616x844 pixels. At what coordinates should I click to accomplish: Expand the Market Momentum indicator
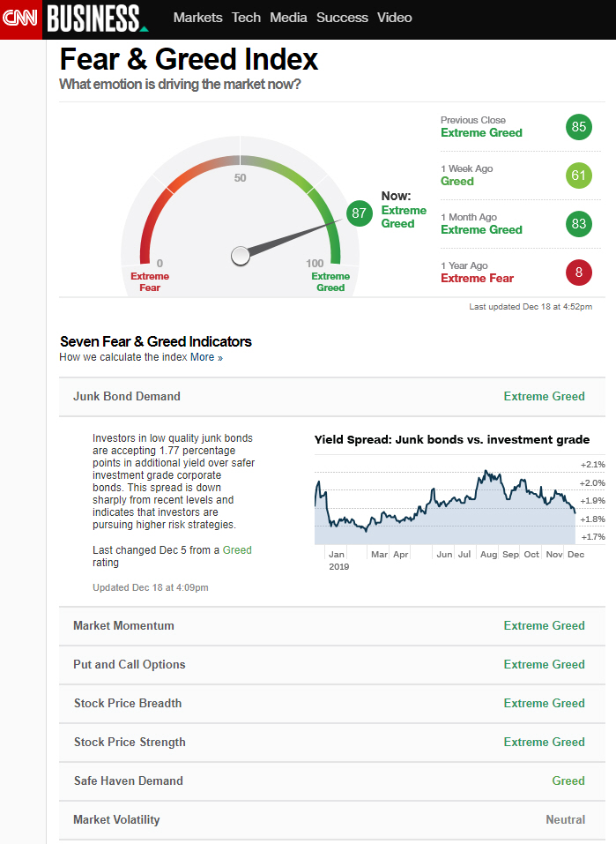pos(332,626)
